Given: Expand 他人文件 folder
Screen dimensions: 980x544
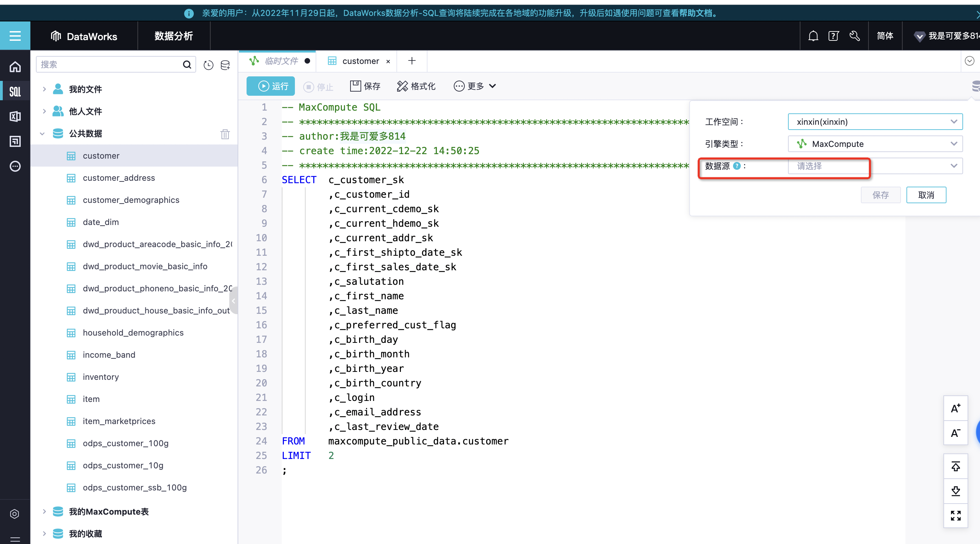Looking at the screenshot, I should [44, 111].
